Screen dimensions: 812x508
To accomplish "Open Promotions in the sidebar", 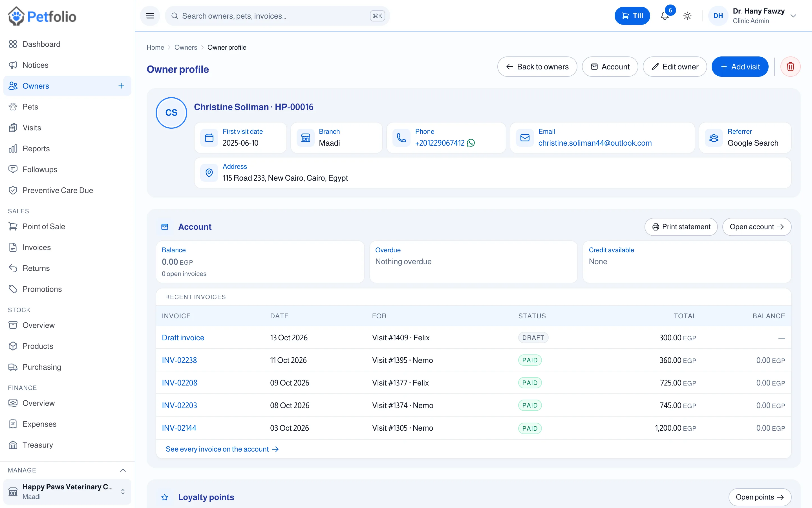I will [67, 289].
